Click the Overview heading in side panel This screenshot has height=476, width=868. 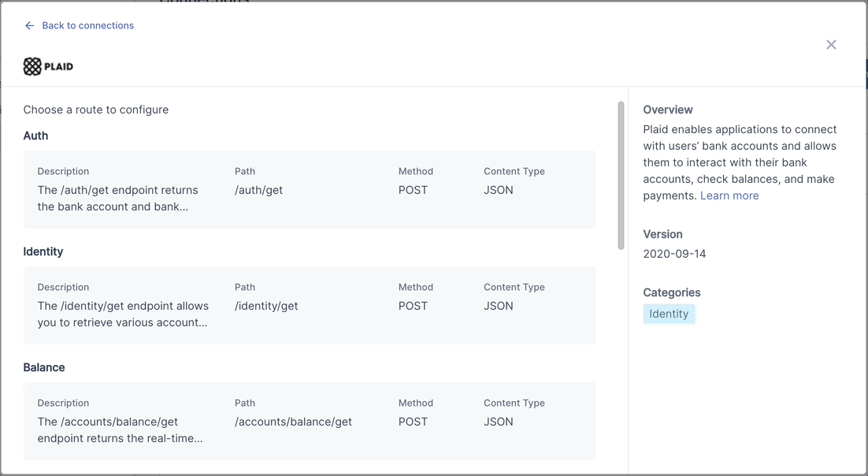tap(668, 110)
